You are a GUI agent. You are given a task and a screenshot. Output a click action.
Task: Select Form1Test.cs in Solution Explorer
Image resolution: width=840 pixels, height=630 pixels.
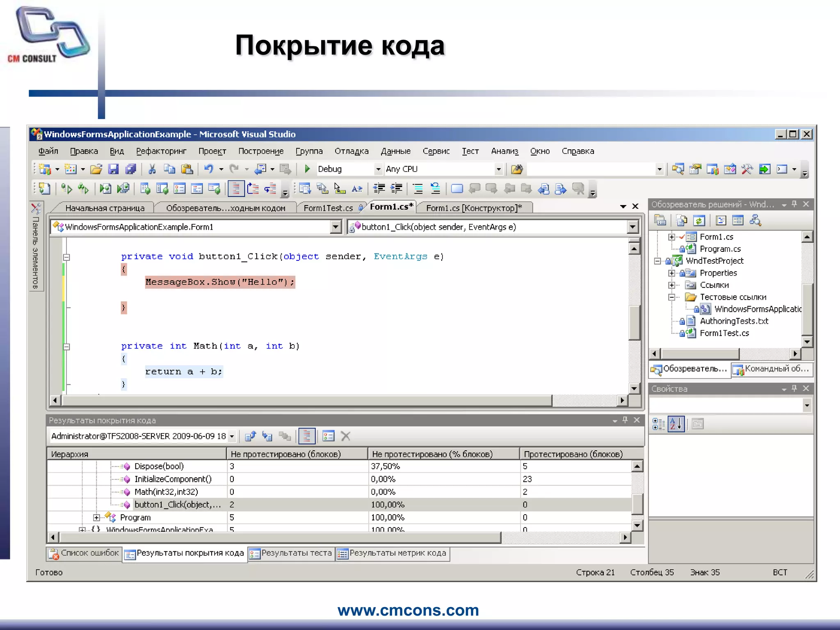(724, 333)
